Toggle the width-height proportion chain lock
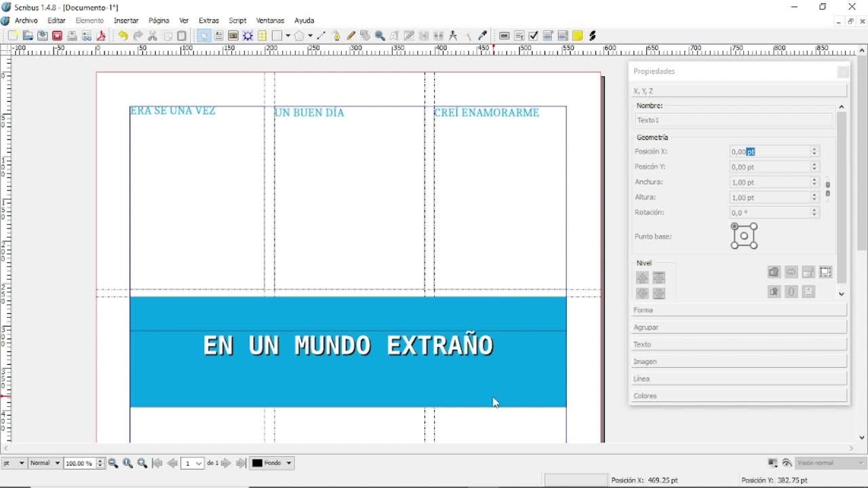Screen dimensions: 868x488 pos(827,189)
